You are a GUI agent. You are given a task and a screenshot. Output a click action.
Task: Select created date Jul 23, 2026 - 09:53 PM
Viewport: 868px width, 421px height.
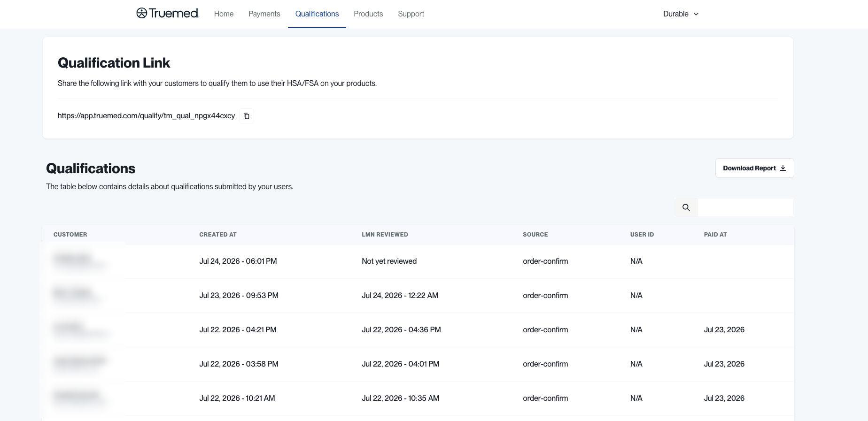pos(239,296)
